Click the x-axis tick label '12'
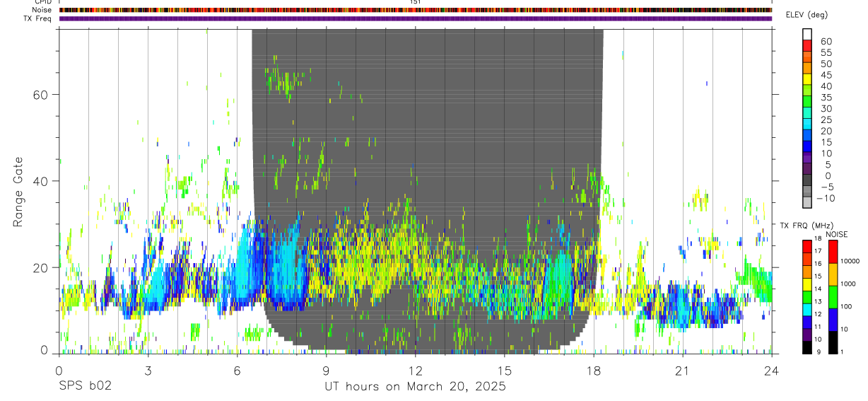868x401 pixels. (x=416, y=370)
